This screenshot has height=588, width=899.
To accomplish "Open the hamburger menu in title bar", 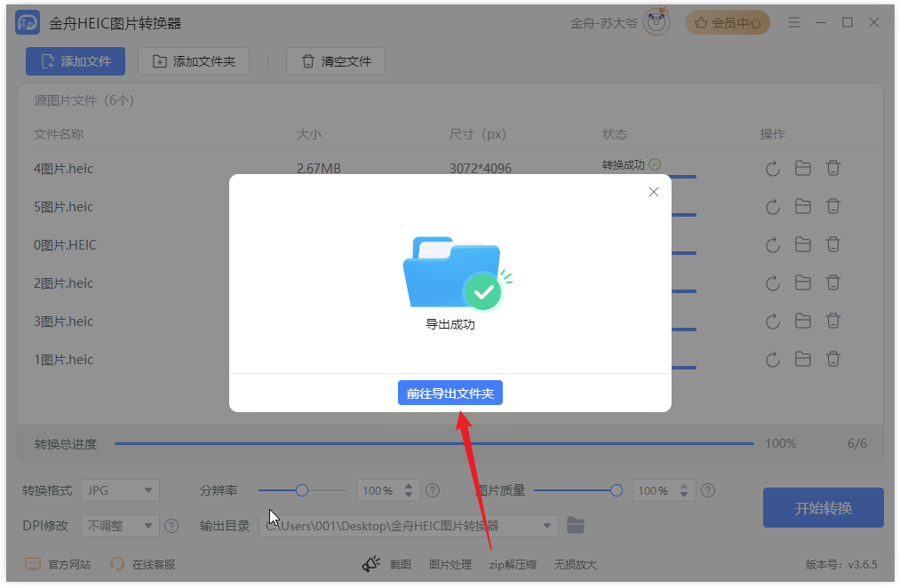I will (x=794, y=23).
